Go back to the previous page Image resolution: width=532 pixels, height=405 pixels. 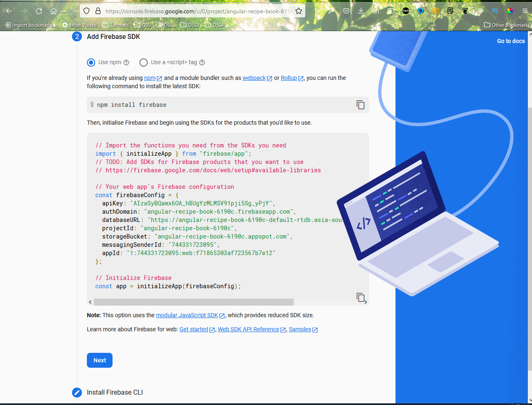(x=9, y=11)
